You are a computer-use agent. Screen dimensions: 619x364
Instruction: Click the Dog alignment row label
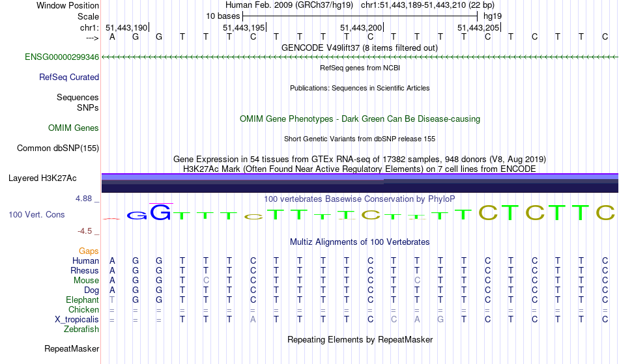coord(91,290)
